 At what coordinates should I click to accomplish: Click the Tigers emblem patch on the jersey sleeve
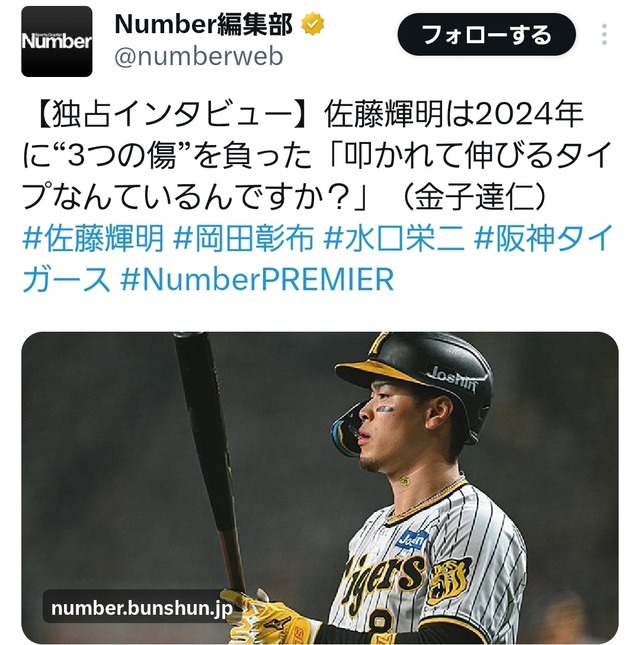pyautogui.click(x=448, y=580)
